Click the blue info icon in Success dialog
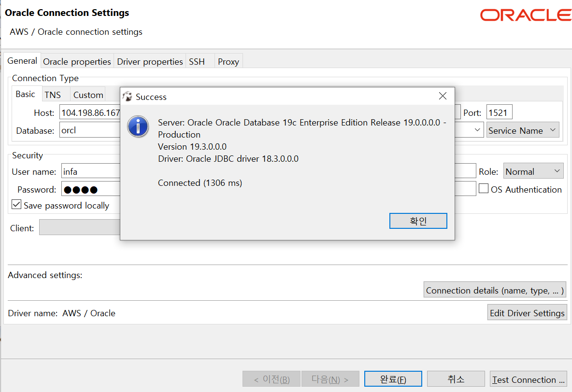Screen dimensions: 572x392 pyautogui.click(x=138, y=126)
